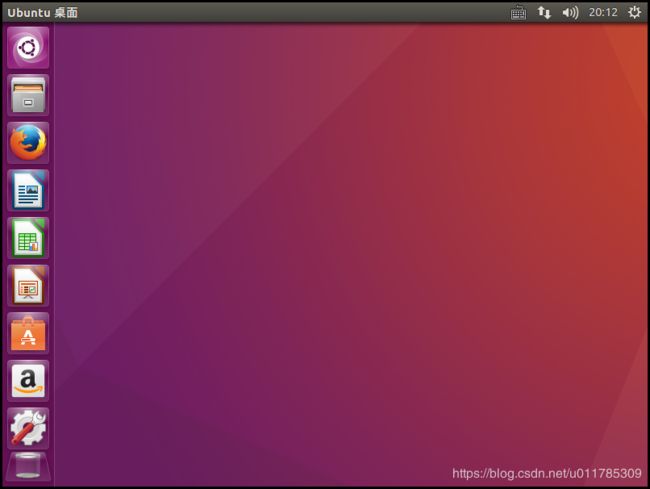Open the sound volume indicator
The image size is (650, 489).
[570, 13]
